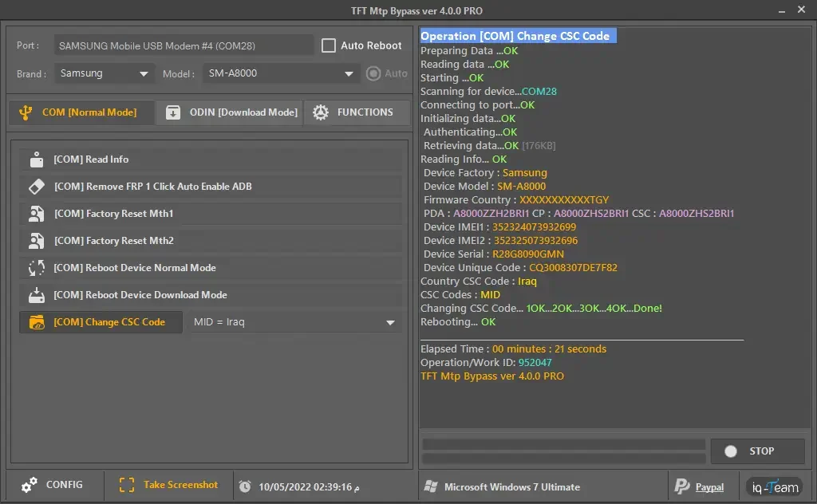Expand the SM-A8000 model dropdown
817x504 pixels.
point(279,73)
